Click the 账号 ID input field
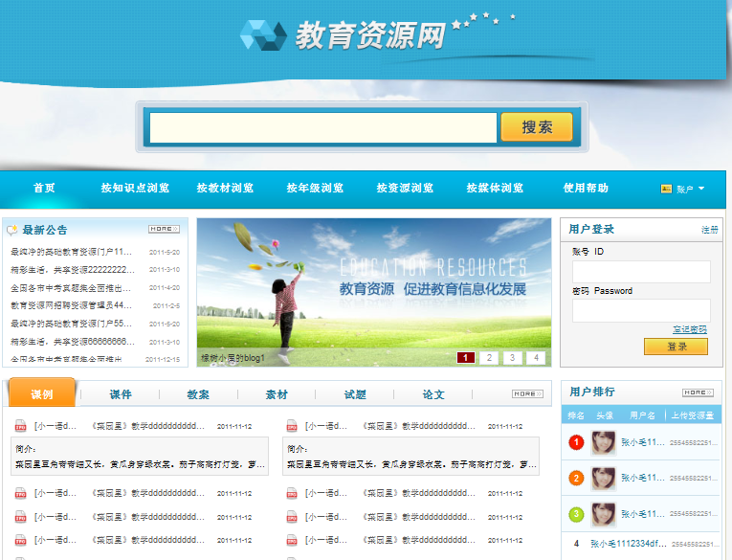This screenshot has height=560, width=732. [x=641, y=272]
